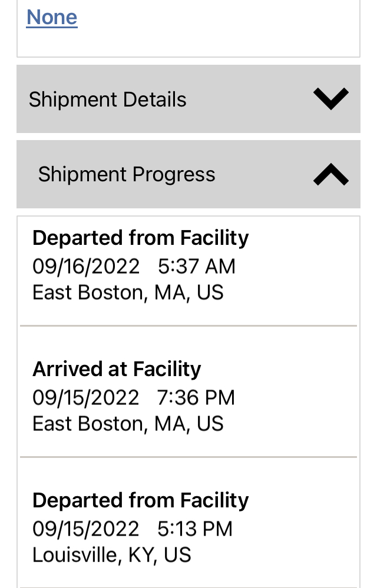Tap the 09/15/2022 date of the Louisville departure

pos(86,529)
